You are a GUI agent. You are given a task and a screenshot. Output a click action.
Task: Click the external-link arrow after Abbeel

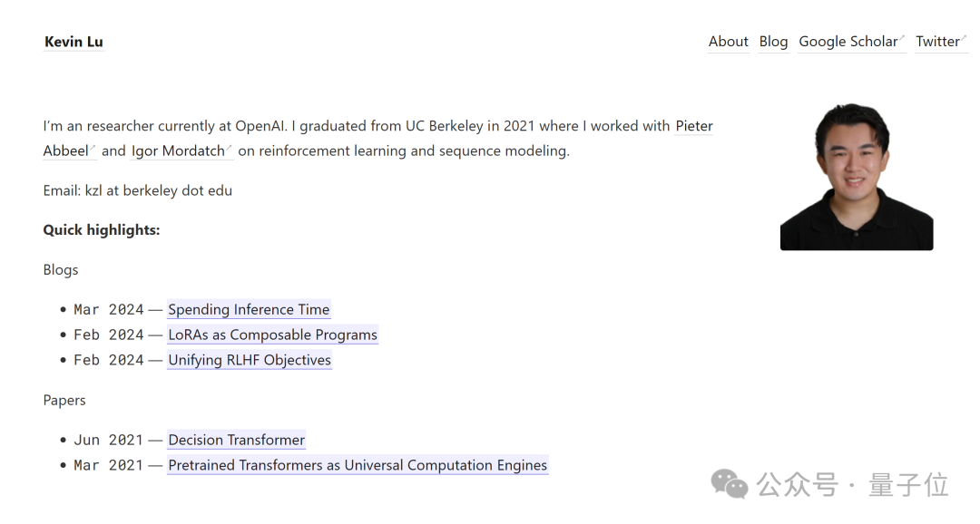(93, 147)
